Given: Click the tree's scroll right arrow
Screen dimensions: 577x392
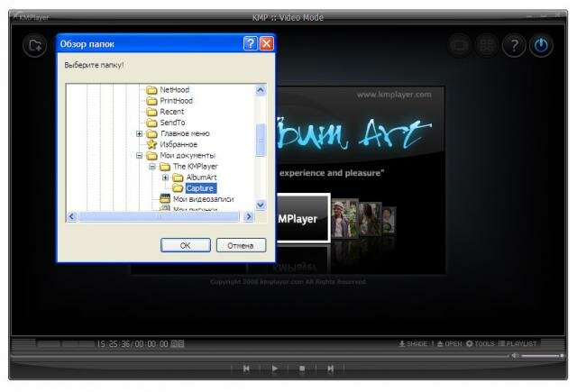Looking at the screenshot, I should pos(249,216).
